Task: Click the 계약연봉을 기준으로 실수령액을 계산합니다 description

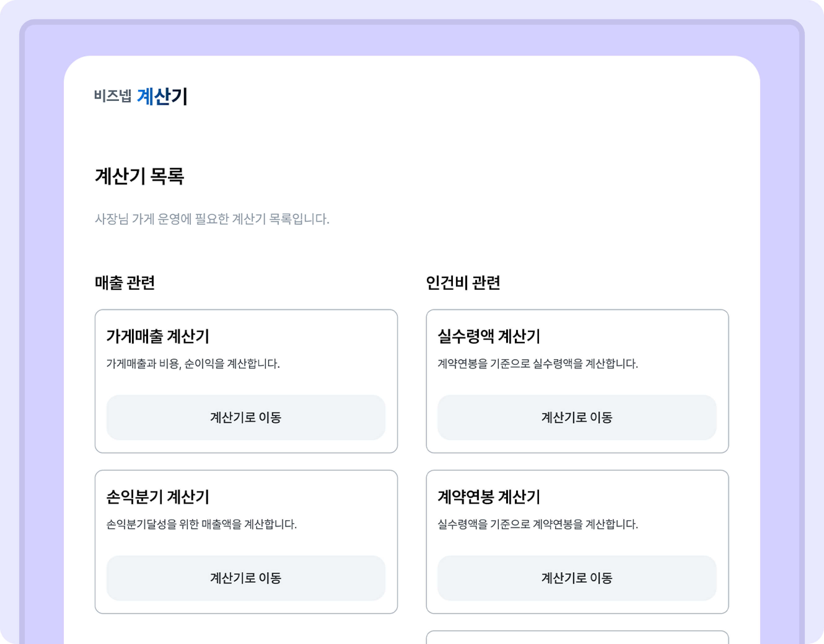Action: click(x=538, y=364)
